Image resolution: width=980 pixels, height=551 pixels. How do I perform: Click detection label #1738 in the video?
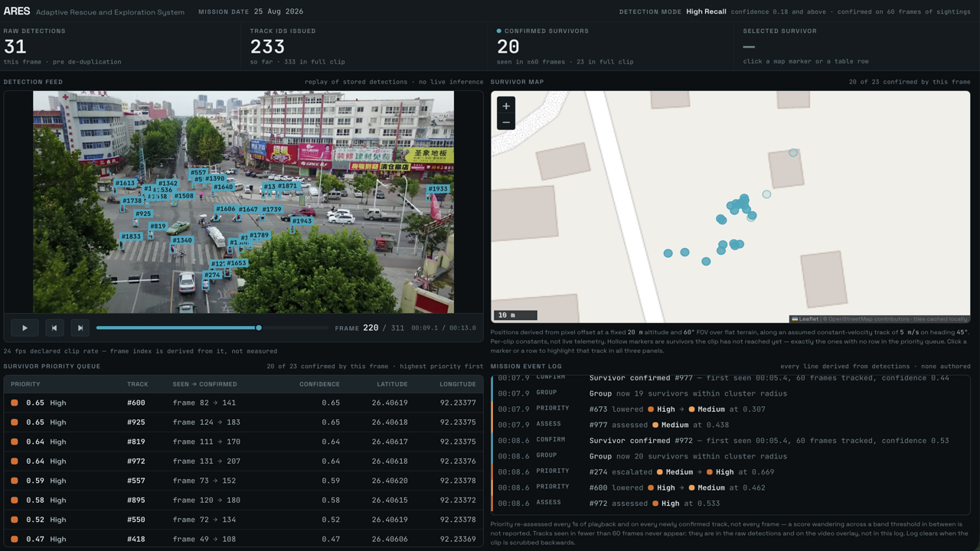(132, 201)
